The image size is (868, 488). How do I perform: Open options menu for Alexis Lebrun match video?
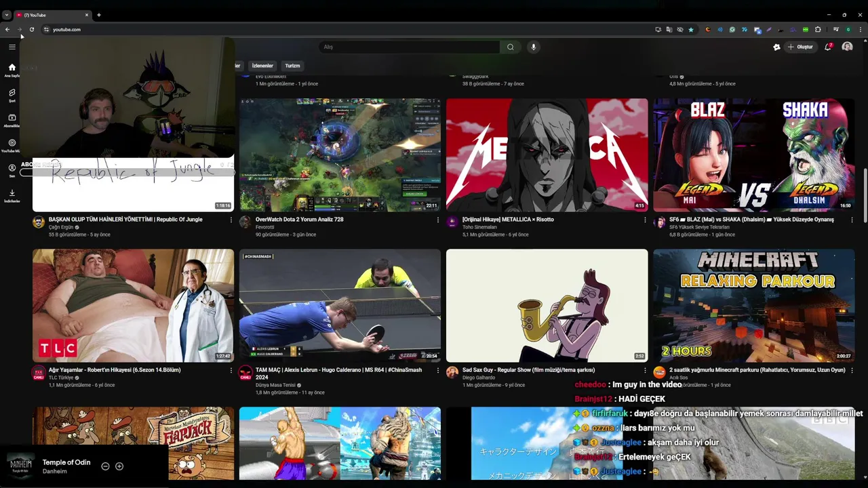(437, 370)
